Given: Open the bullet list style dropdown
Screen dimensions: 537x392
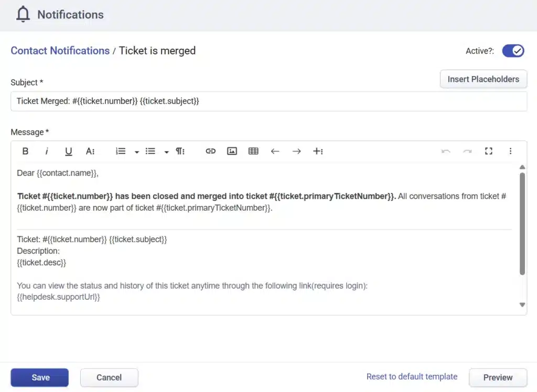Looking at the screenshot, I should pyautogui.click(x=166, y=151).
